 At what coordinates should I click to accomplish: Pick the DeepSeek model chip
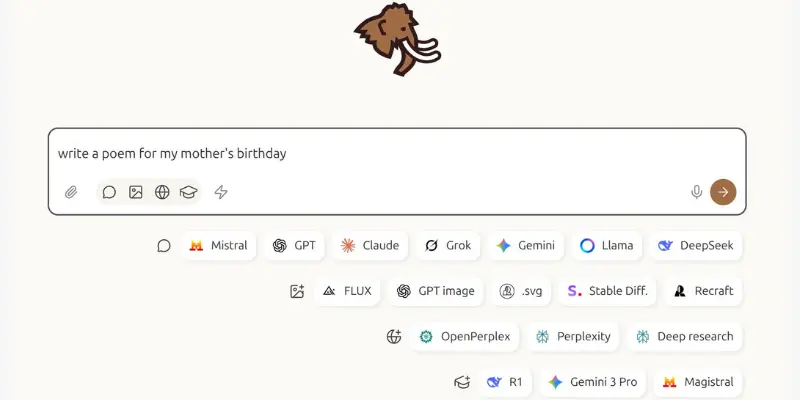(x=696, y=245)
